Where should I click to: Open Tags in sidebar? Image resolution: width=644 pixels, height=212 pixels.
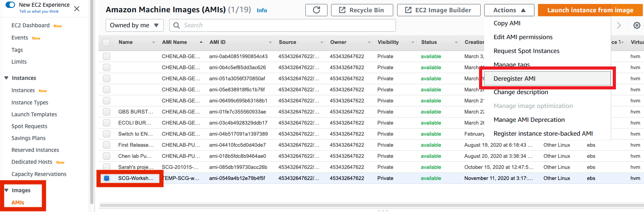pos(17,50)
